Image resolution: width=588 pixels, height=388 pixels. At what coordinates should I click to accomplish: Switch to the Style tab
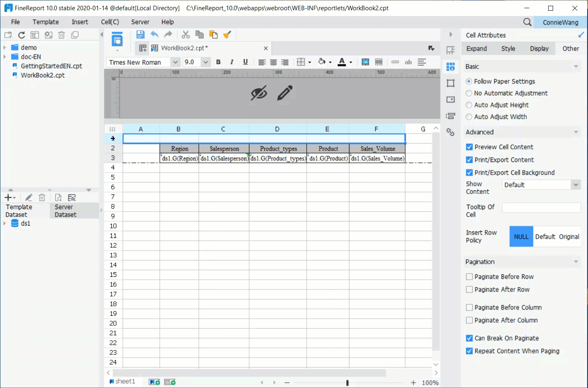point(508,48)
